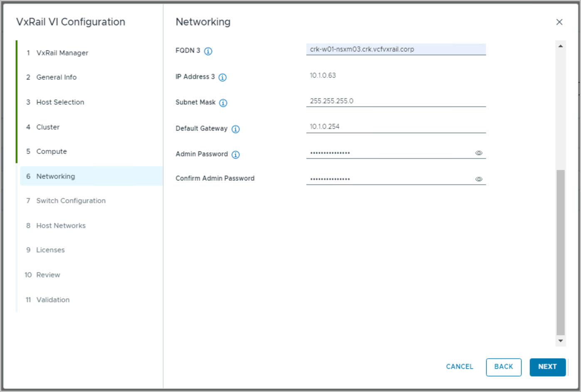This screenshot has width=581, height=392.
Task: Click the BACK button
Action: pyautogui.click(x=503, y=367)
